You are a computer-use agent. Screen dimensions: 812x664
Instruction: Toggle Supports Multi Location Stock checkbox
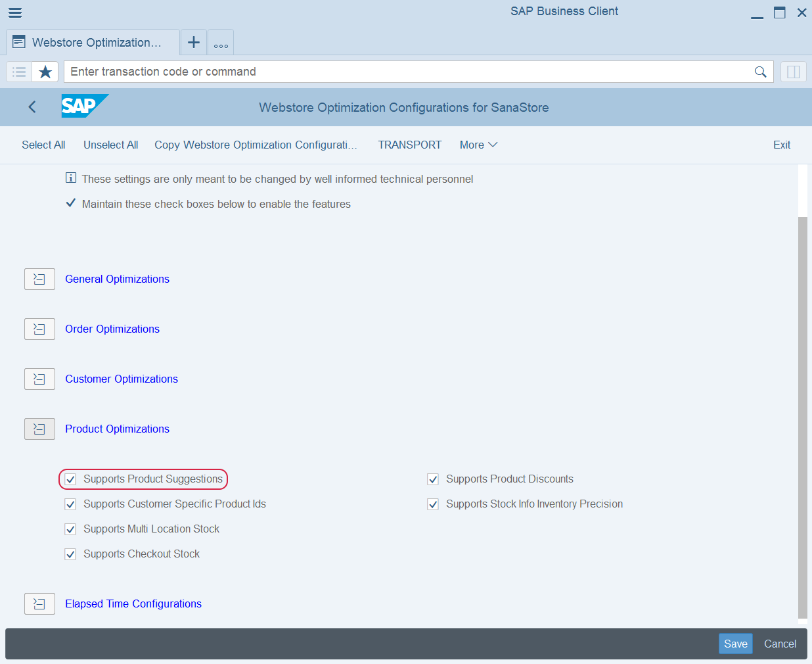70,529
